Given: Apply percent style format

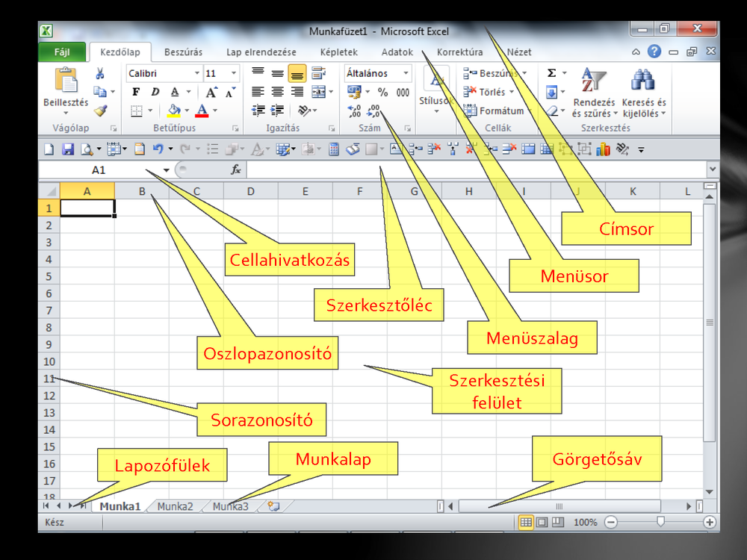Looking at the screenshot, I should (x=382, y=92).
